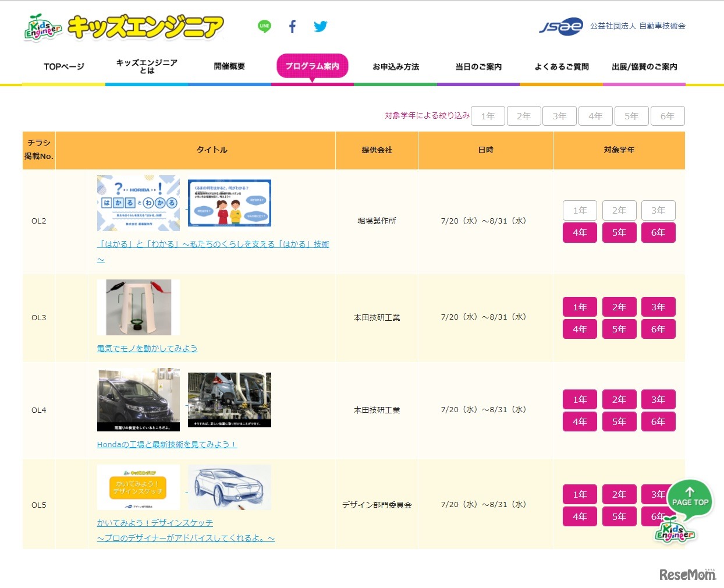Filter programs by 2年 grade

coord(524,116)
